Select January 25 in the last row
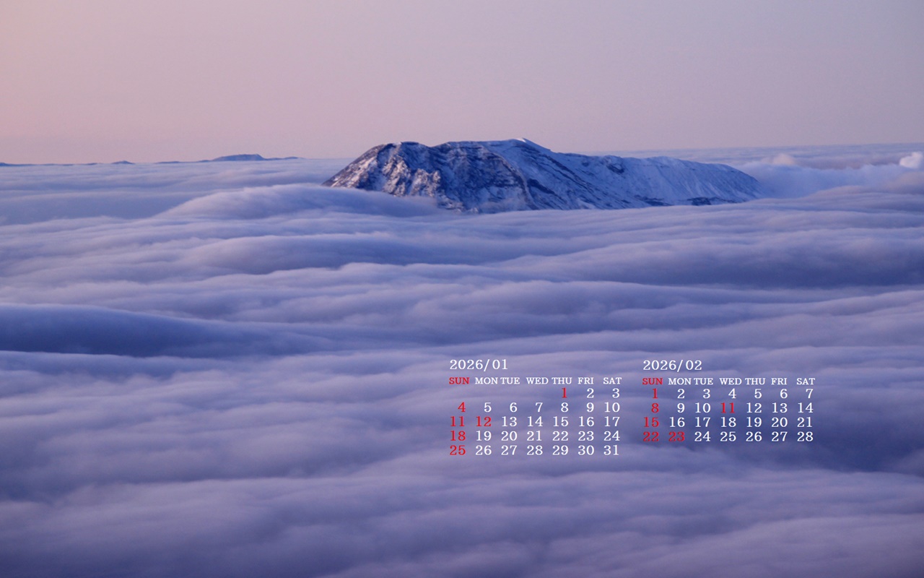 click(458, 450)
